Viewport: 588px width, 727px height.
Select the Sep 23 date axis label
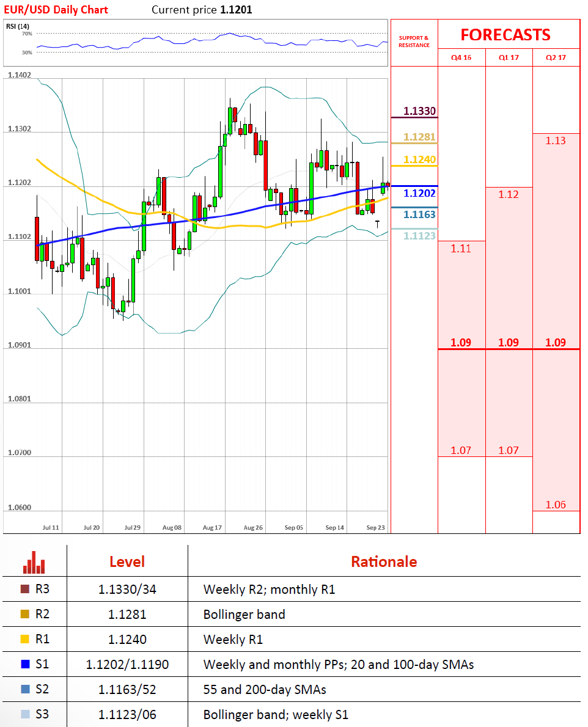[375, 527]
